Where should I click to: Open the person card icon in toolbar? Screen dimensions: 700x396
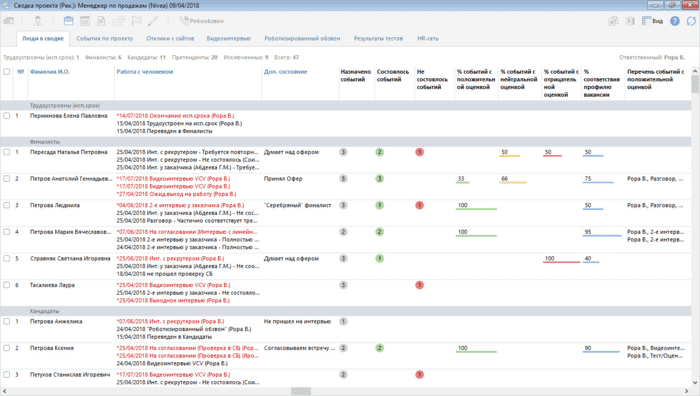click(x=38, y=21)
